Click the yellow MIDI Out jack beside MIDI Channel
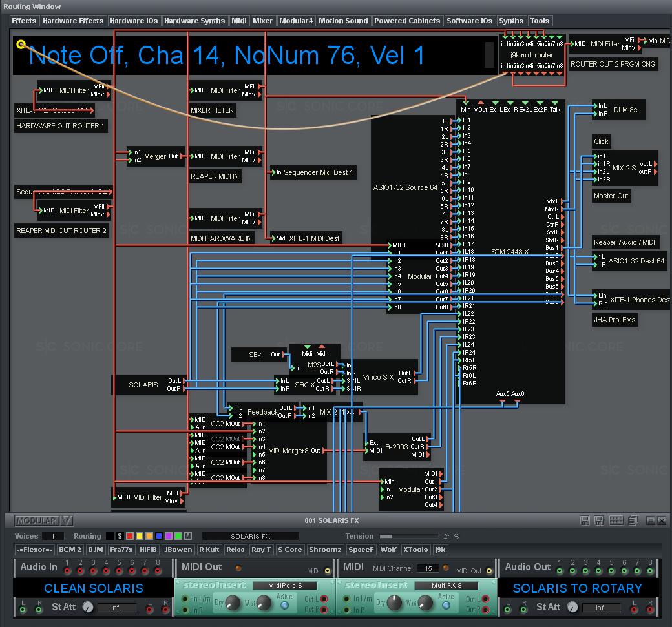 click(x=488, y=570)
